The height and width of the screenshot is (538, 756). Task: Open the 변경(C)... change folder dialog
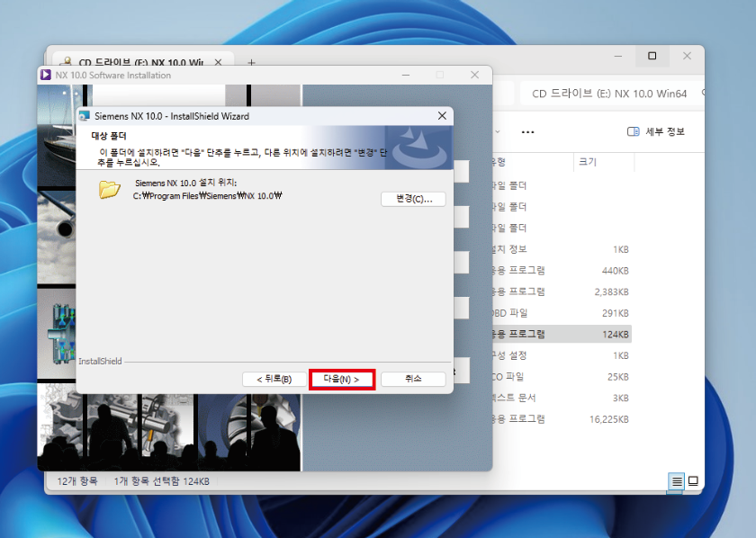[x=413, y=199]
